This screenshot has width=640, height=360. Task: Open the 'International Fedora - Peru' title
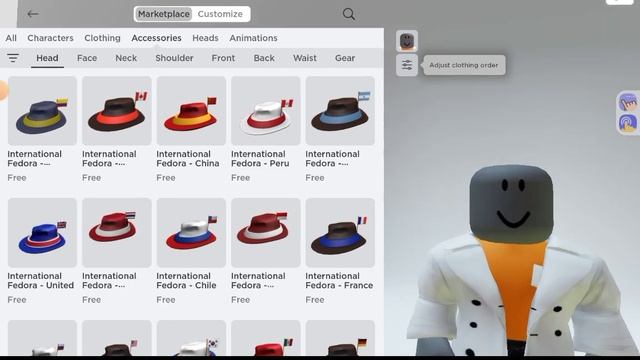click(x=260, y=159)
